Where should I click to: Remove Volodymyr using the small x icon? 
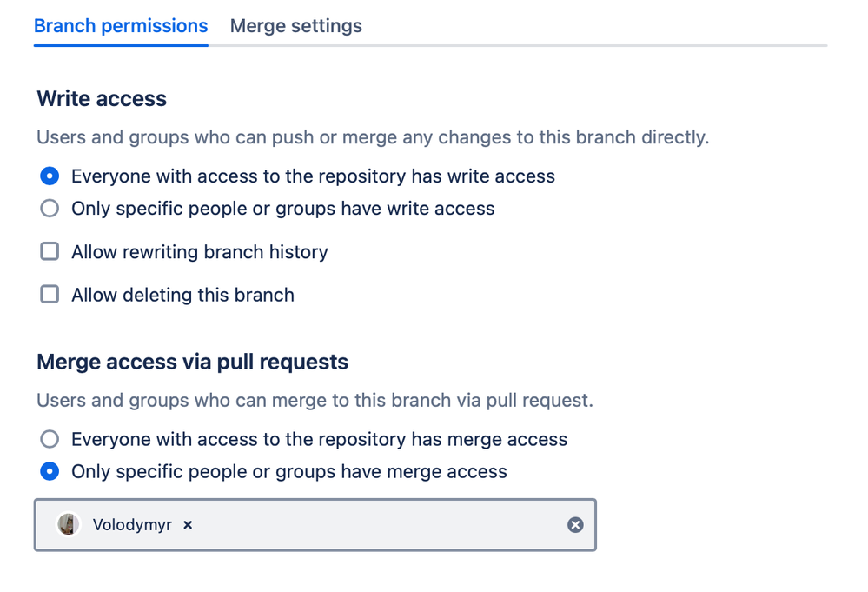coord(188,525)
